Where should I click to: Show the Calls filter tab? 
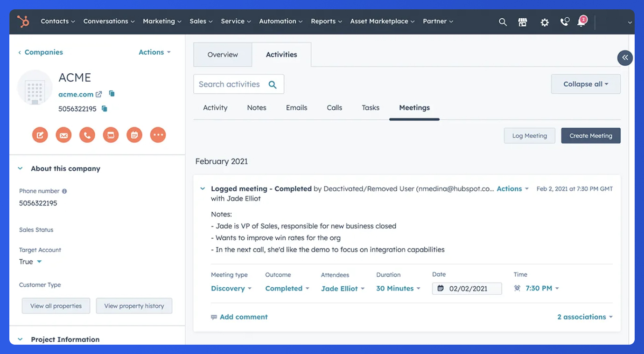coord(335,108)
